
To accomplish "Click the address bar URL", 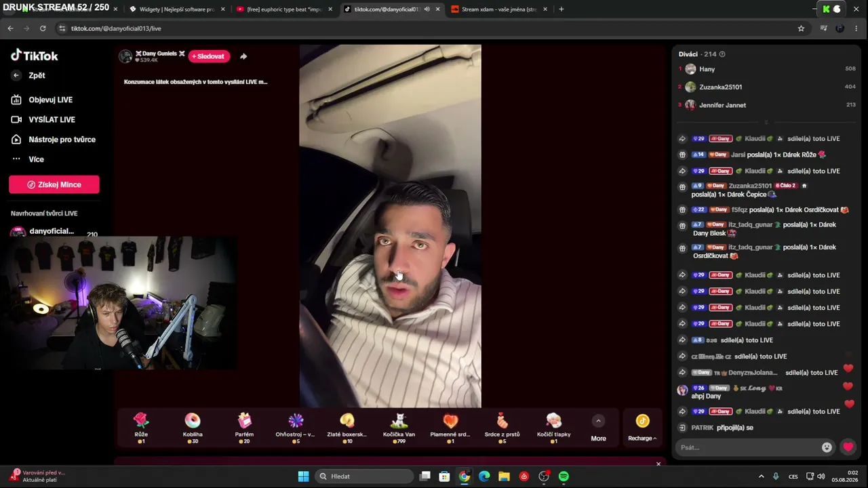I will (116, 28).
